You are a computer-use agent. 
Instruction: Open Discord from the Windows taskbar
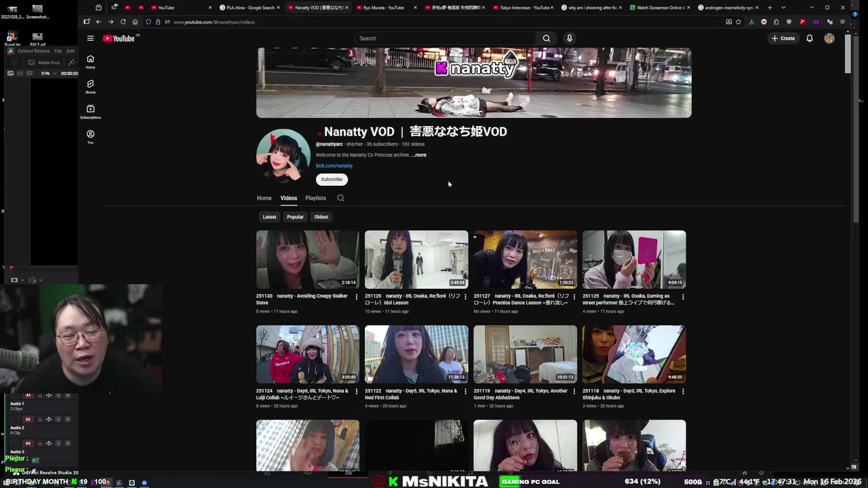[144, 483]
